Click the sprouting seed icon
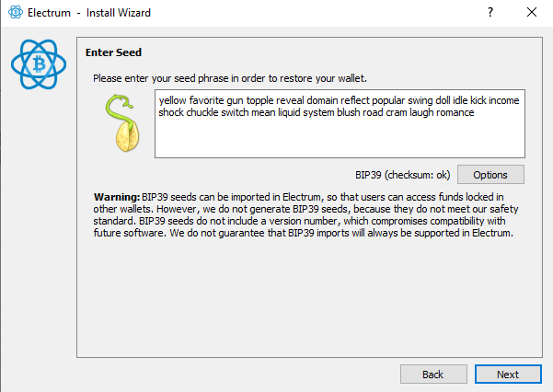The width and height of the screenshot is (553, 392). [x=122, y=122]
